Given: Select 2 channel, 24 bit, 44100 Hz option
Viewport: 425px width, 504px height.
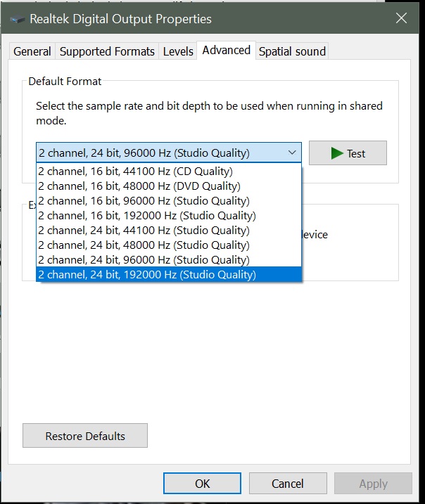Looking at the screenshot, I should coord(169,231).
